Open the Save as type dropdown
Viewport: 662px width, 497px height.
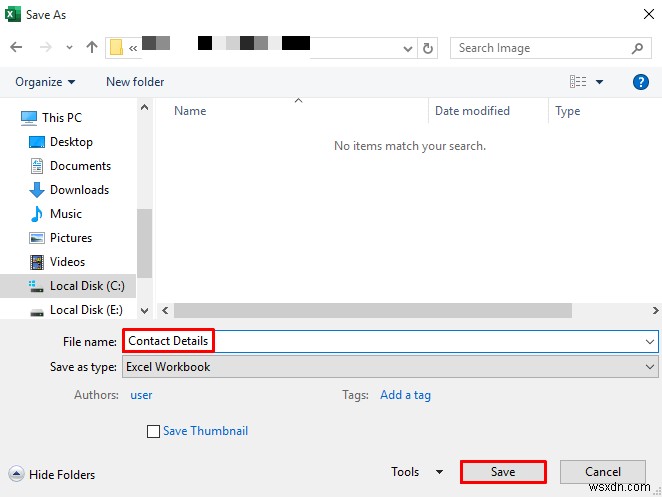tap(391, 367)
